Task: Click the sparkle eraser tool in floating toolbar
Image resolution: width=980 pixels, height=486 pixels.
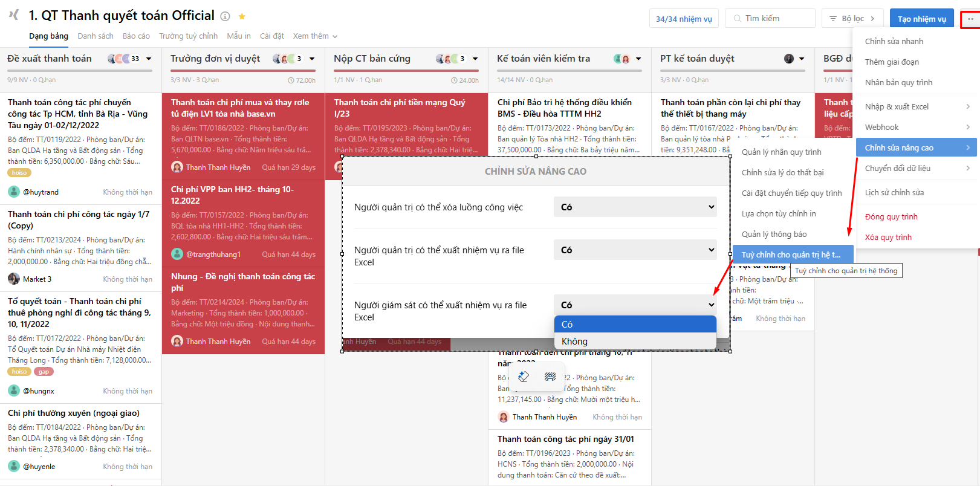Action: [524, 377]
